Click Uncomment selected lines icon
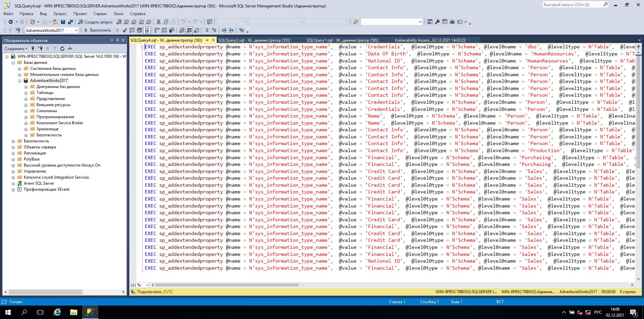This screenshot has height=319, width=644. [x=214, y=30]
